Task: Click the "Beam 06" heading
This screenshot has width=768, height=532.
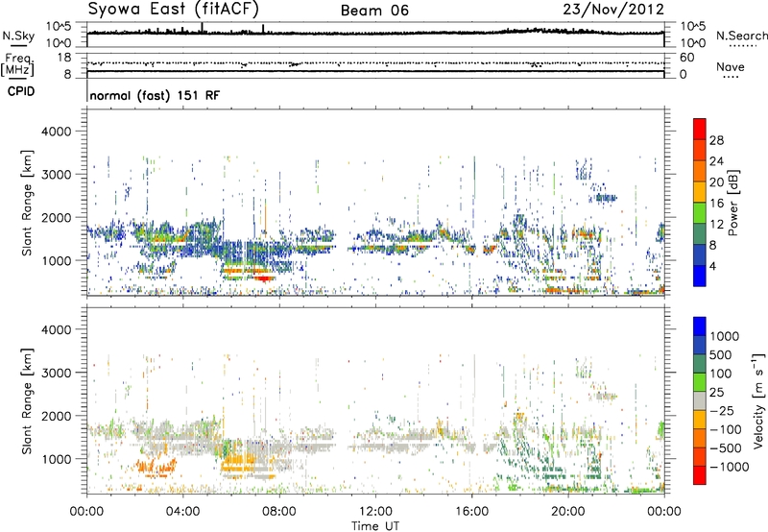Action: [374, 11]
